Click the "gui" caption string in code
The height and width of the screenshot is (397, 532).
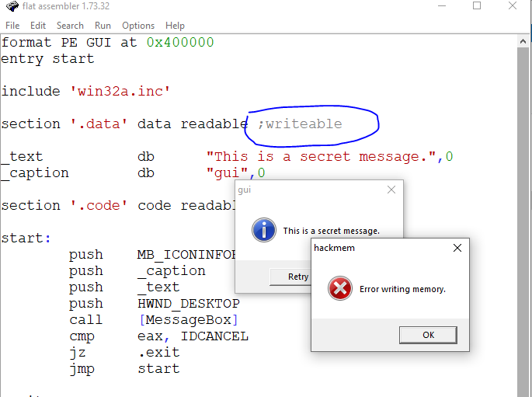[x=228, y=173]
